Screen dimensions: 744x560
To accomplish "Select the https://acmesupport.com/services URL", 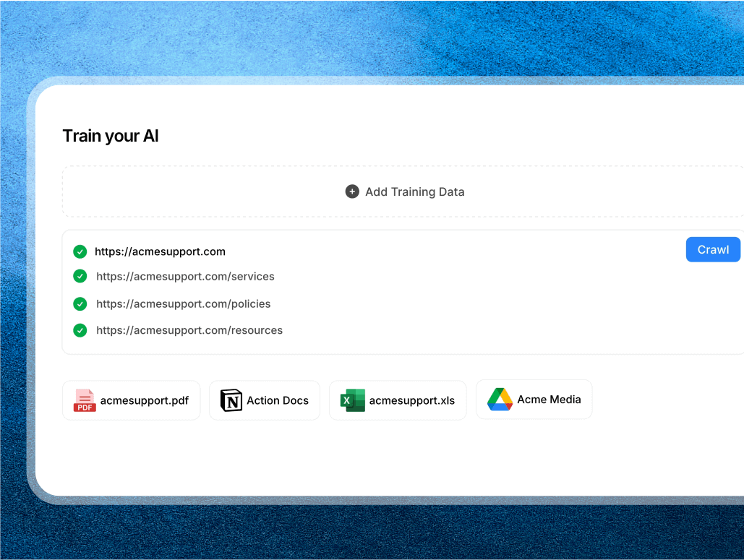I will click(x=185, y=277).
